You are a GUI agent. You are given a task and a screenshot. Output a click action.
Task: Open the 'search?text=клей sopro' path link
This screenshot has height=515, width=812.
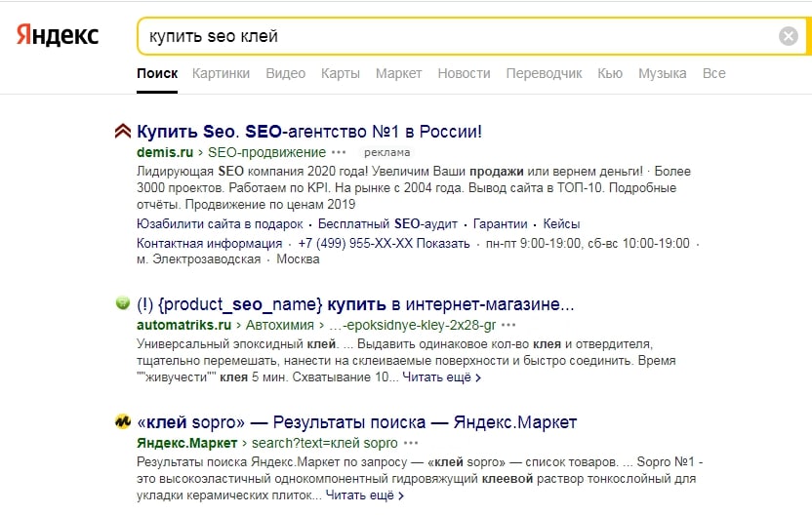[x=325, y=444]
